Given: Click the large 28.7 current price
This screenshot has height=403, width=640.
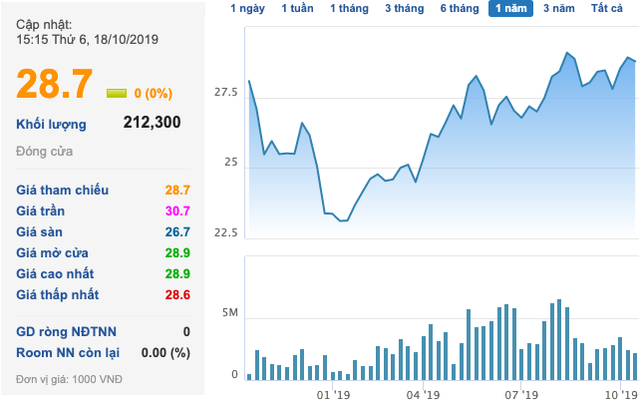Looking at the screenshot, I should pyautogui.click(x=54, y=84).
